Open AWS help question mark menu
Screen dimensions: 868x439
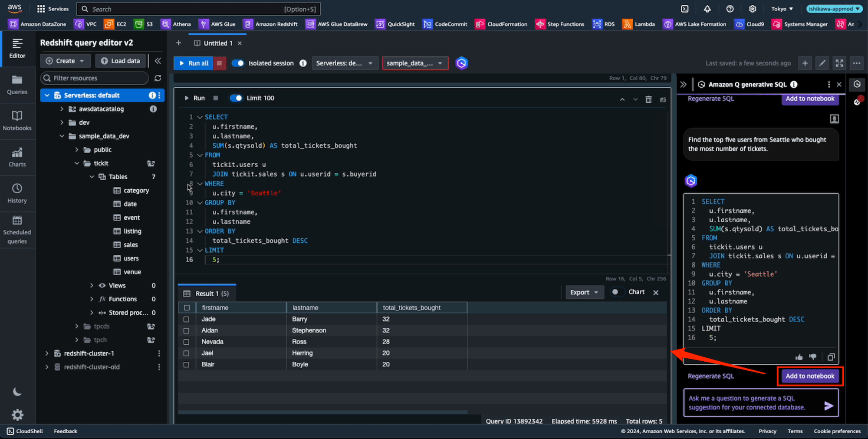click(730, 9)
